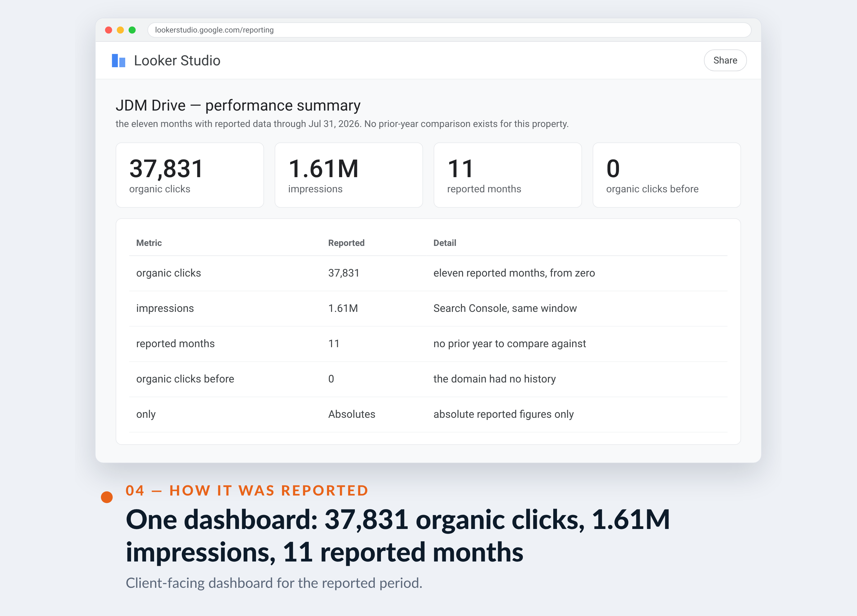Click 'Search Console, same window' detail

[x=505, y=308]
